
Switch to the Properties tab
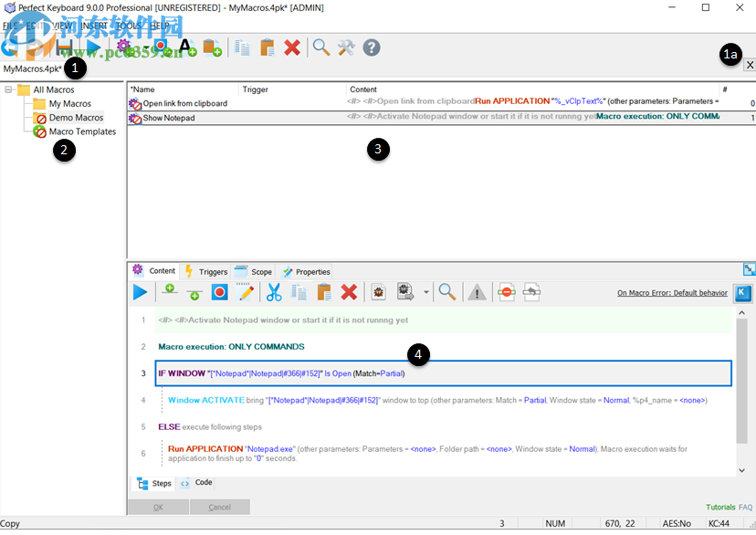tap(306, 272)
